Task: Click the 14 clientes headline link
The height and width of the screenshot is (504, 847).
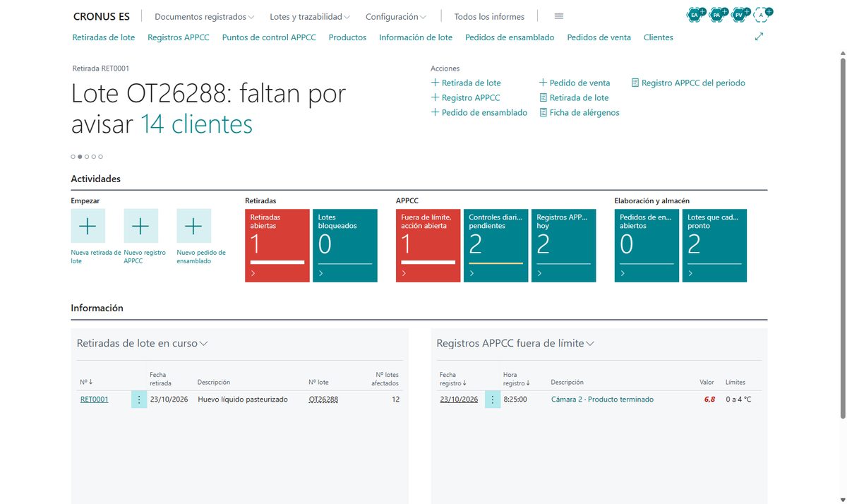Action: coord(196,124)
